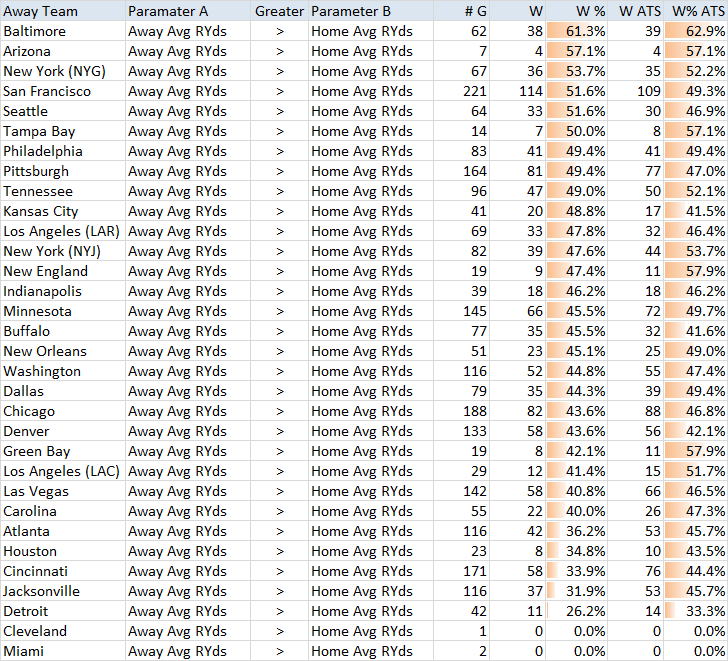Click Denver's 42.1% ATS percentage cell
The width and height of the screenshot is (728, 661).
696,431
